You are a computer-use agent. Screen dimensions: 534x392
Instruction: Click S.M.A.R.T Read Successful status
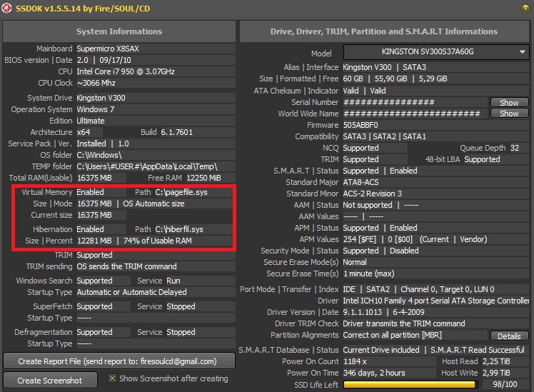(x=478, y=350)
